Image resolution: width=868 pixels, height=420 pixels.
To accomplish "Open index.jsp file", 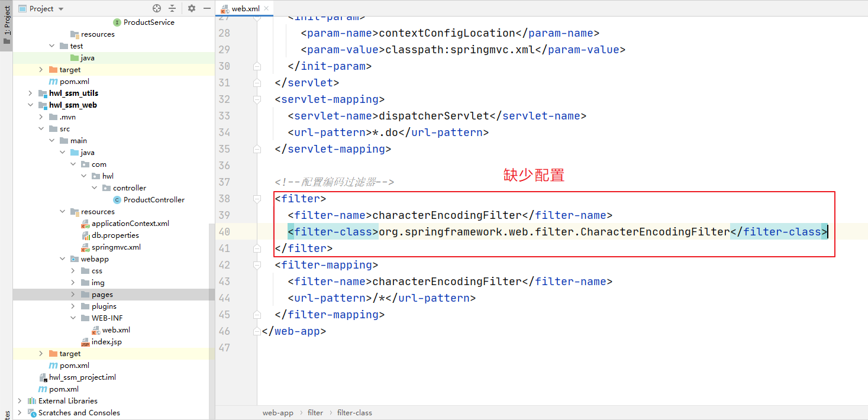I will [x=107, y=341].
